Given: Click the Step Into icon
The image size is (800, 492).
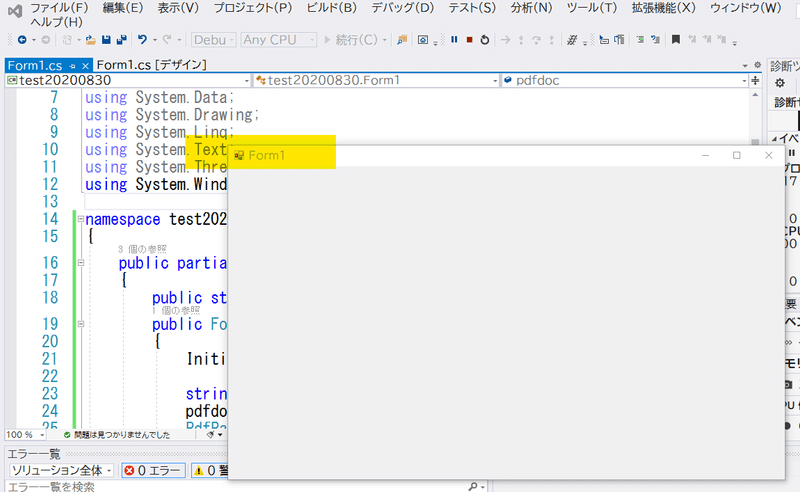Looking at the screenshot, I should (x=521, y=39).
